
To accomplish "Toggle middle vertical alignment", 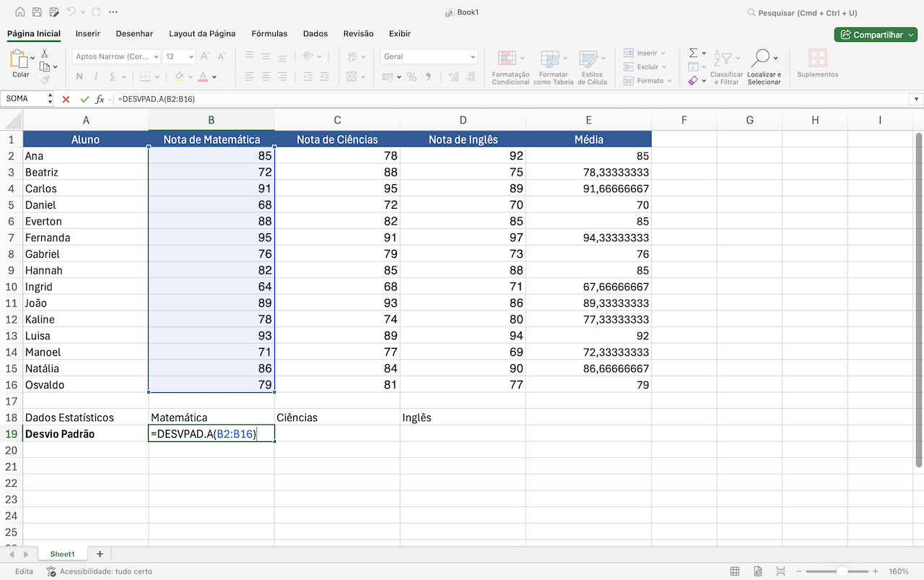I will click(266, 56).
